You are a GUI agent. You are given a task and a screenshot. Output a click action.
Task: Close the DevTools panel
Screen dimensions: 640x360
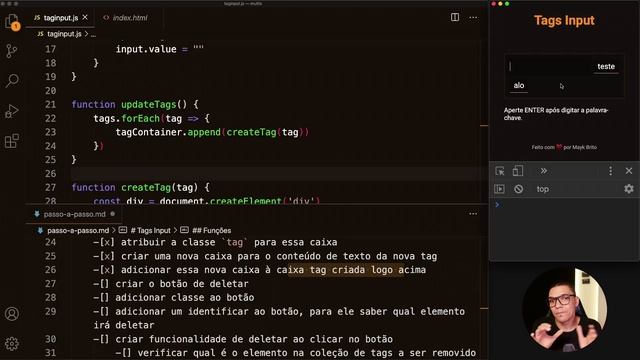pyautogui.click(x=629, y=171)
